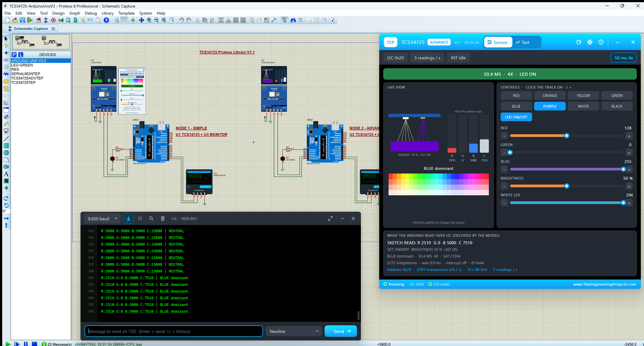Open the Library menu
Screen dimensions: 644x346
pyautogui.click(x=107, y=13)
